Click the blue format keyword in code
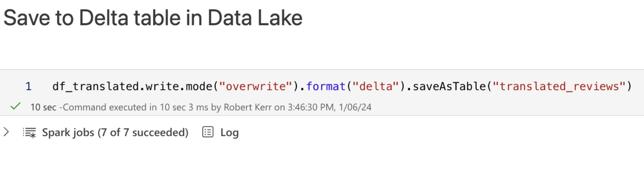 [x=325, y=86]
